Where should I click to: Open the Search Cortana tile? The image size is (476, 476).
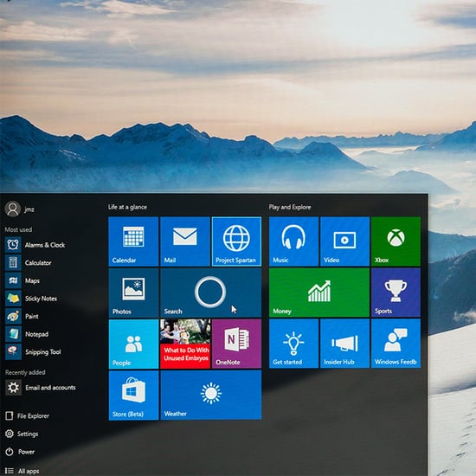210,293
